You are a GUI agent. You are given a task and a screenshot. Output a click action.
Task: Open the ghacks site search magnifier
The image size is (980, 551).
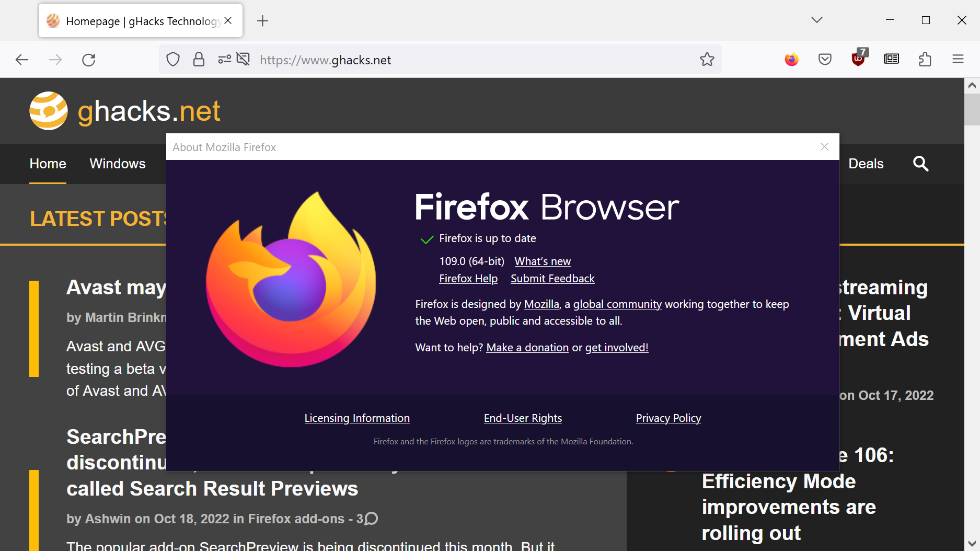(x=921, y=164)
